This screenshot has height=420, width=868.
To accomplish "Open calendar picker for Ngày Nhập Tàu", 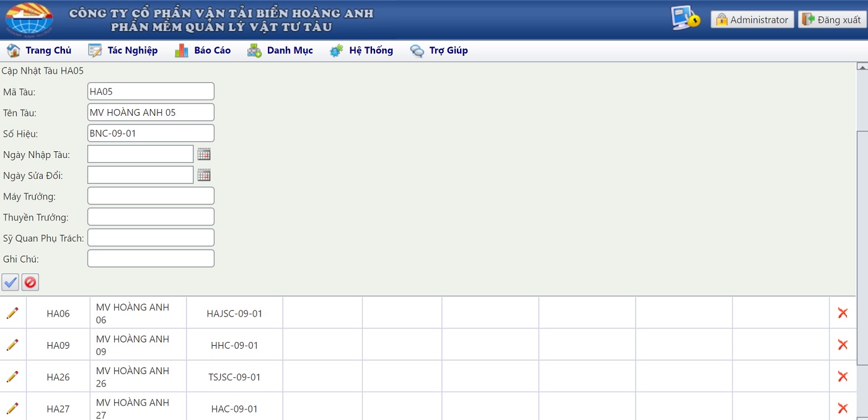I will (204, 154).
